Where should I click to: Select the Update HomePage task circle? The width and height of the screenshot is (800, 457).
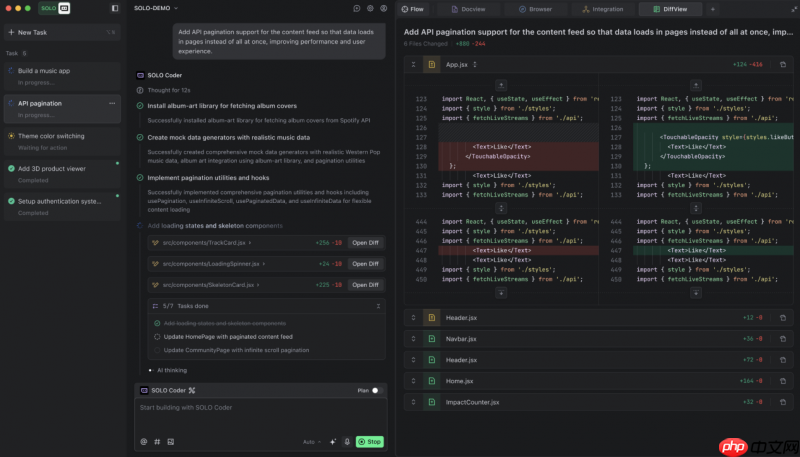pos(156,337)
